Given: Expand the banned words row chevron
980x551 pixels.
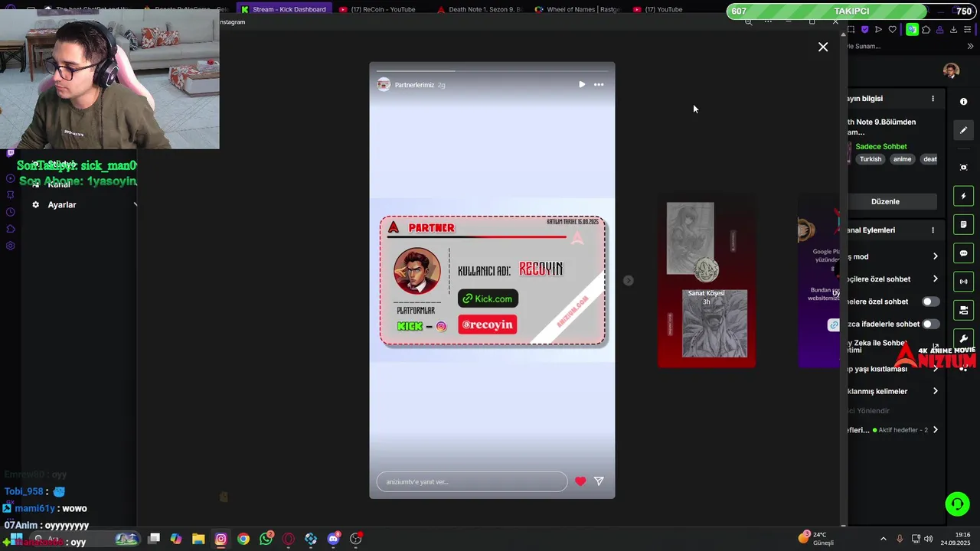Looking at the screenshot, I should (935, 391).
